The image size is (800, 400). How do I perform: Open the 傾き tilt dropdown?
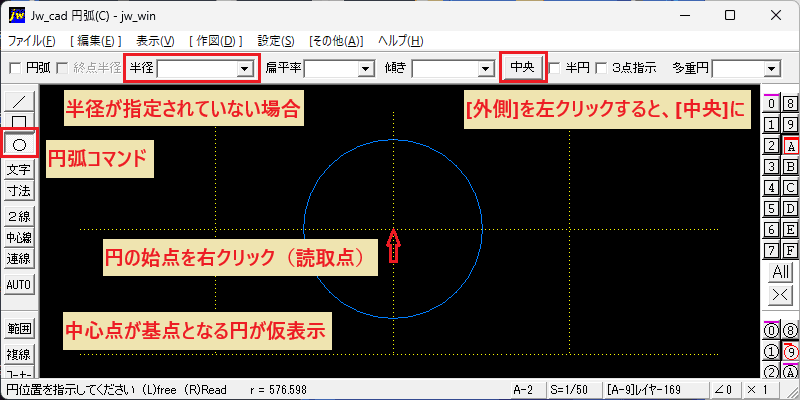tap(484, 69)
